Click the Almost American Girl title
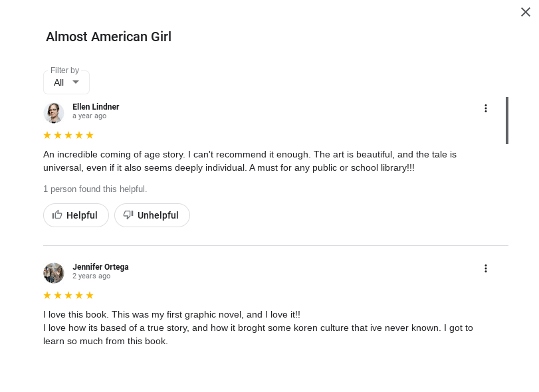Screen dimensions: 539x392 [108, 37]
